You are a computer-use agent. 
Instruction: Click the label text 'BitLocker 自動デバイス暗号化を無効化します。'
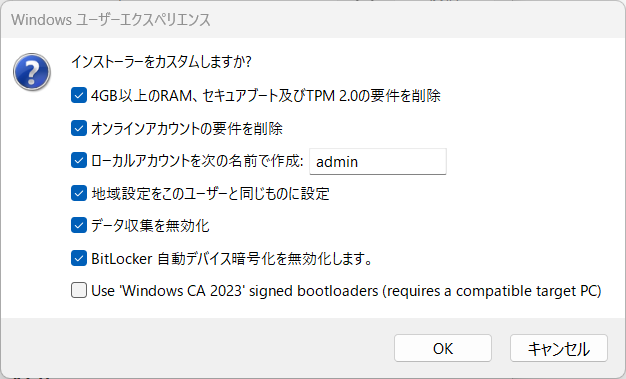[232, 259]
